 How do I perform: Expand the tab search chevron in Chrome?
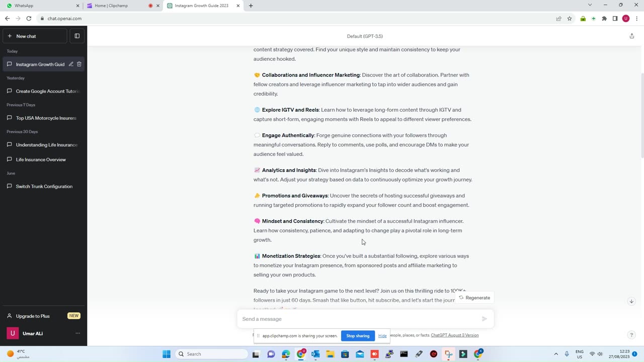[x=590, y=5]
